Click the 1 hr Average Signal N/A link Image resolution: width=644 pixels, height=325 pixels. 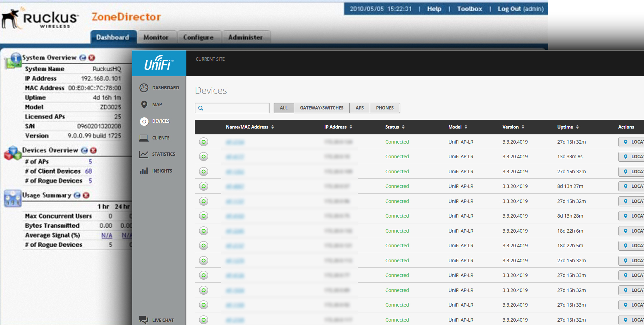tap(107, 235)
